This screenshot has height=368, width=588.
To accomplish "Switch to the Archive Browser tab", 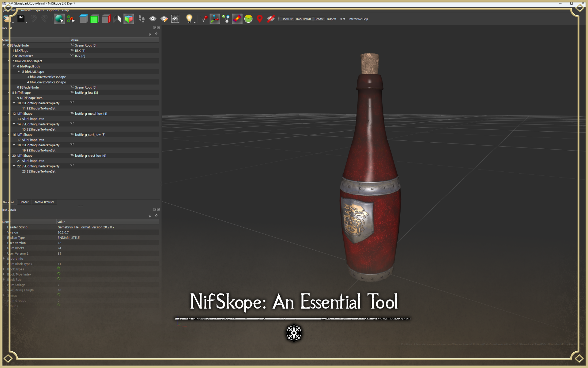I will 44,202.
